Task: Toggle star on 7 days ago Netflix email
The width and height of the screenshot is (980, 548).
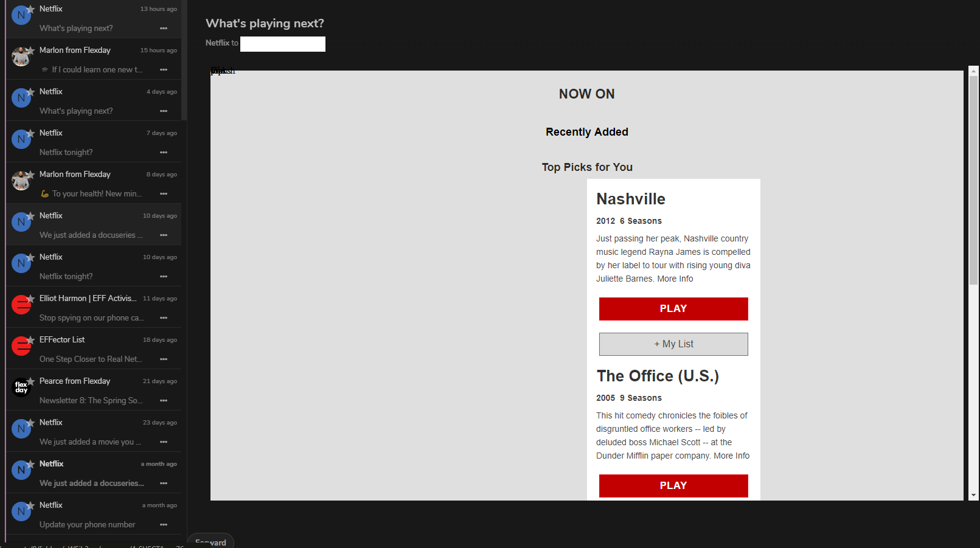Action: [x=30, y=133]
